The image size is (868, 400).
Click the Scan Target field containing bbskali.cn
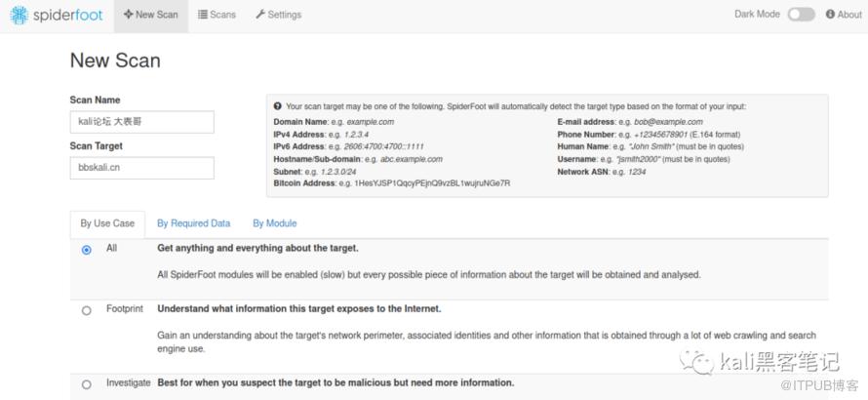coord(141,168)
